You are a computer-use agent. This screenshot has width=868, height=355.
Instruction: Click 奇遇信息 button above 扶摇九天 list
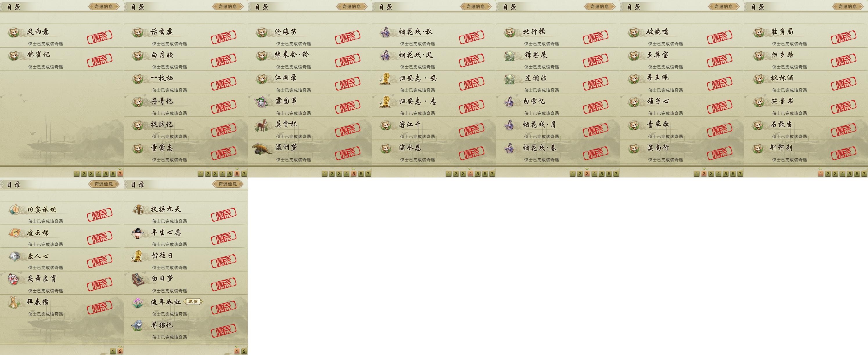coord(228,184)
